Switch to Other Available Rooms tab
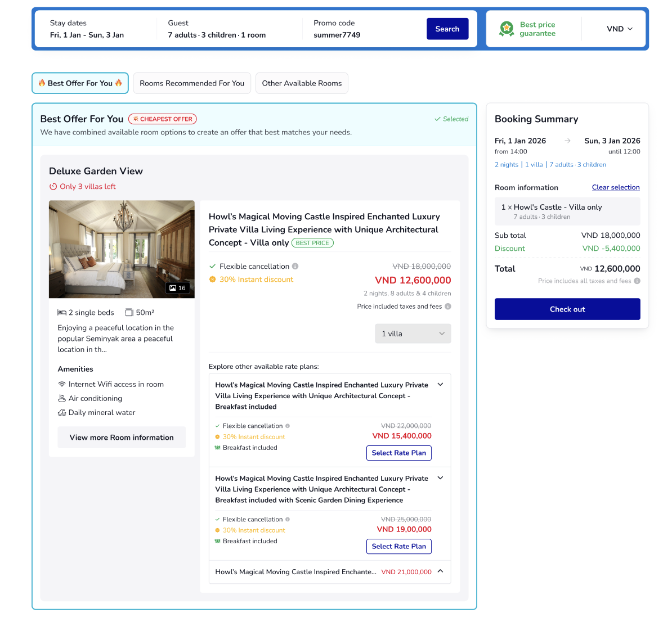Viewport: 672px width, 622px height. point(302,83)
